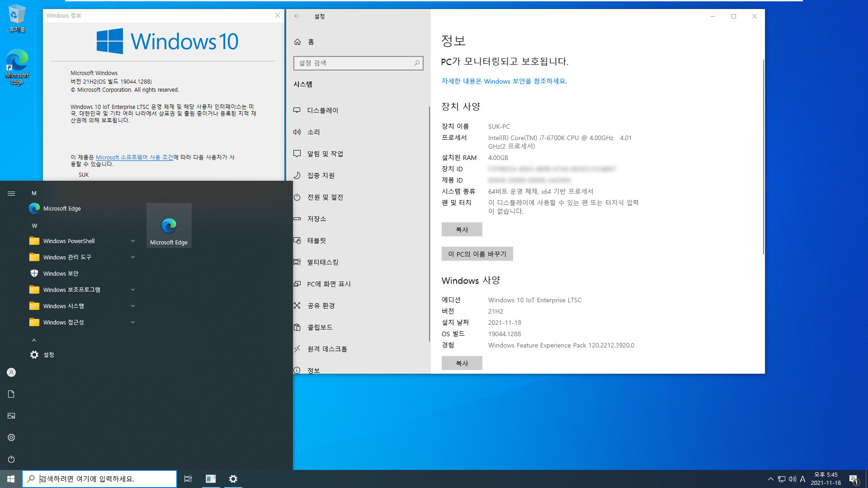Open 클립보드 settings
The height and width of the screenshot is (488, 868).
tap(319, 327)
